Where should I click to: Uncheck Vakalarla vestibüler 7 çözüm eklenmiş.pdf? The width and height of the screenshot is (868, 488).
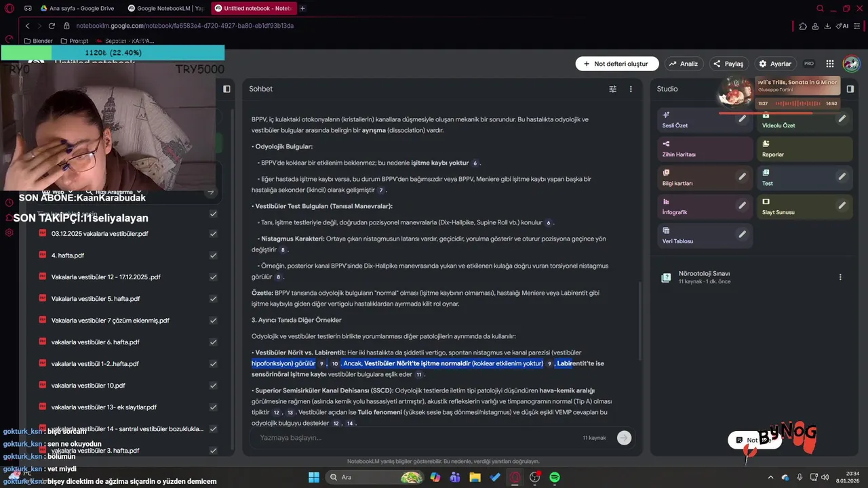click(213, 321)
